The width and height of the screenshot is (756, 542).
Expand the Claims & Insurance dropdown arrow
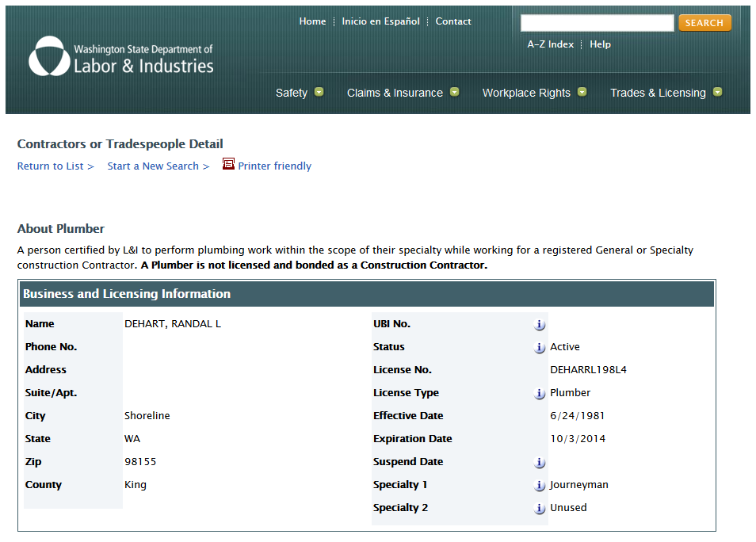coord(454,93)
